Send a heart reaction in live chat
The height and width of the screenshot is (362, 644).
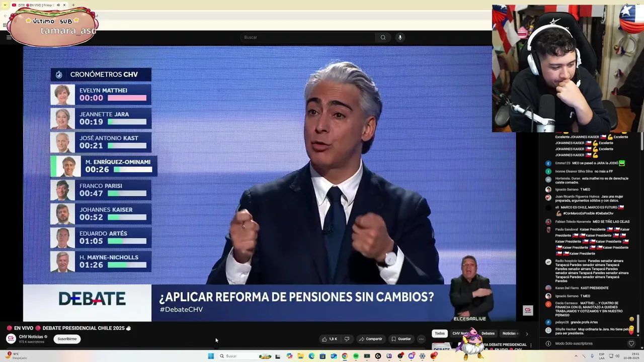pos(631,343)
